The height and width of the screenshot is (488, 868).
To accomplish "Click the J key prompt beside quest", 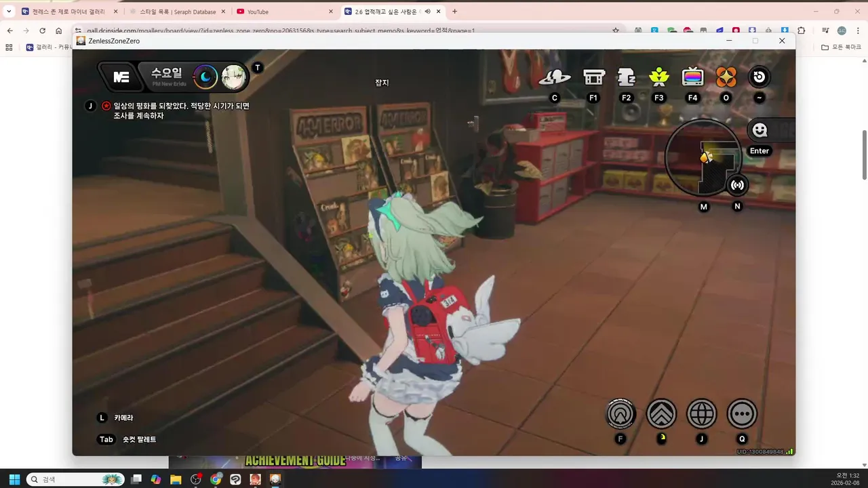I will click(x=90, y=106).
